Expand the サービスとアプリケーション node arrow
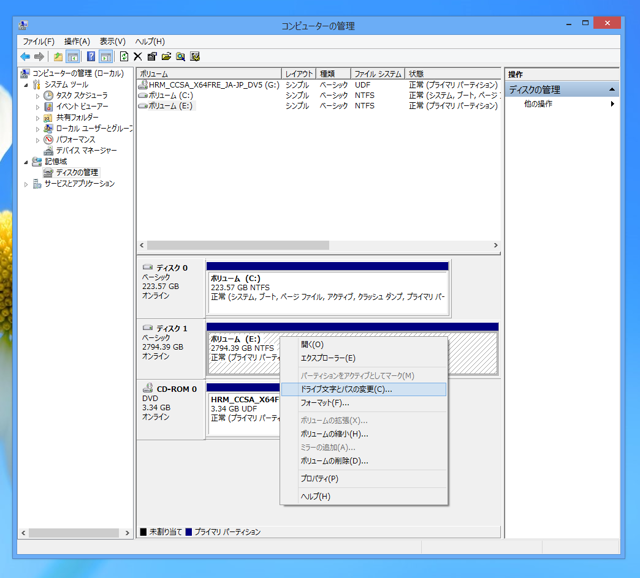The image size is (640, 578). pyautogui.click(x=26, y=184)
